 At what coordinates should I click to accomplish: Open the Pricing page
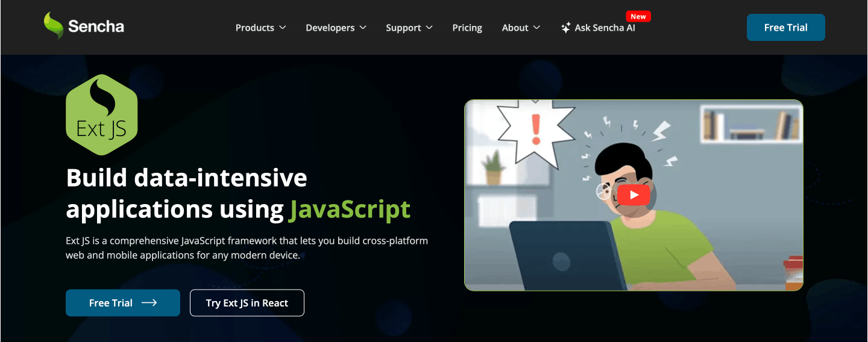467,28
